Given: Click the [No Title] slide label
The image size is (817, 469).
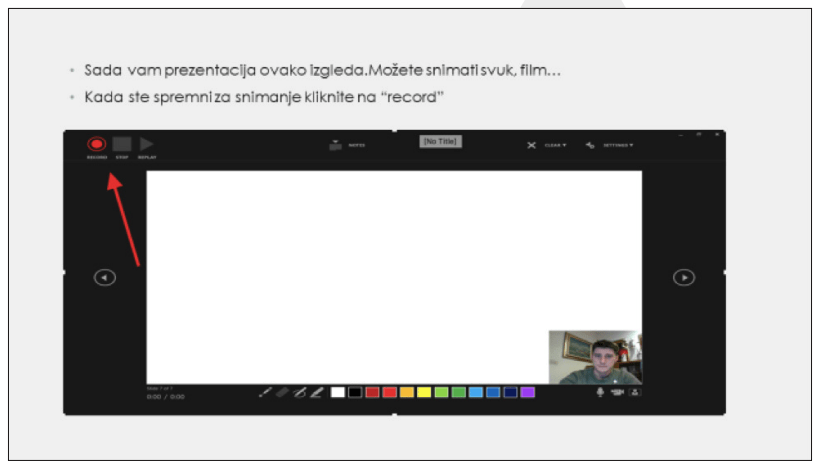Looking at the screenshot, I should (440, 142).
